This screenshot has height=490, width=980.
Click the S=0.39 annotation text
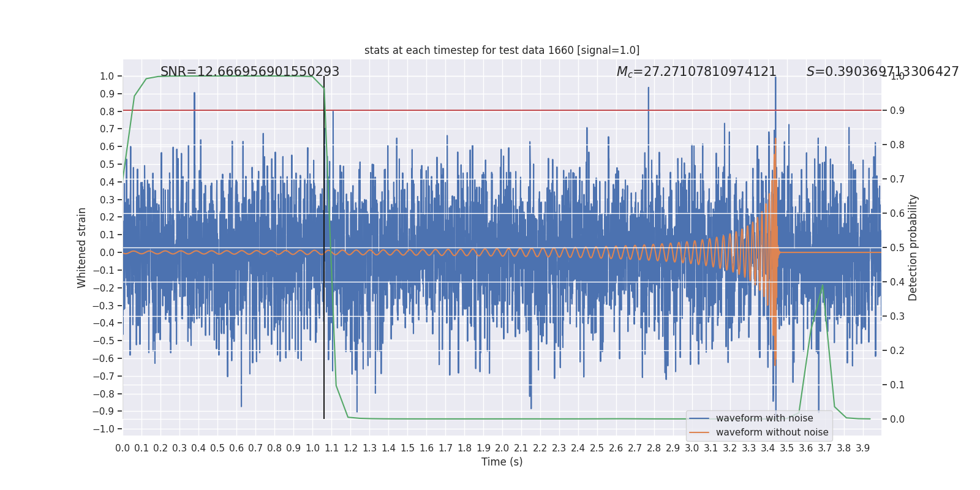882,72
